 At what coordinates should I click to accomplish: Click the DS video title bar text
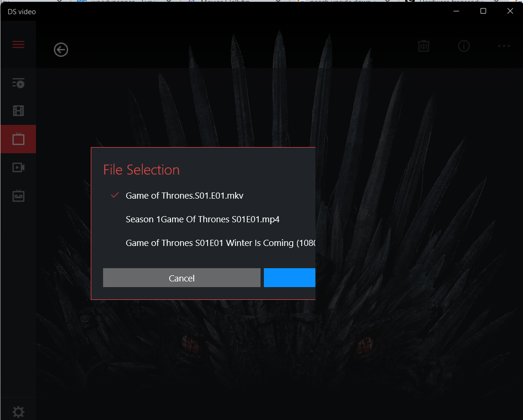(x=22, y=11)
